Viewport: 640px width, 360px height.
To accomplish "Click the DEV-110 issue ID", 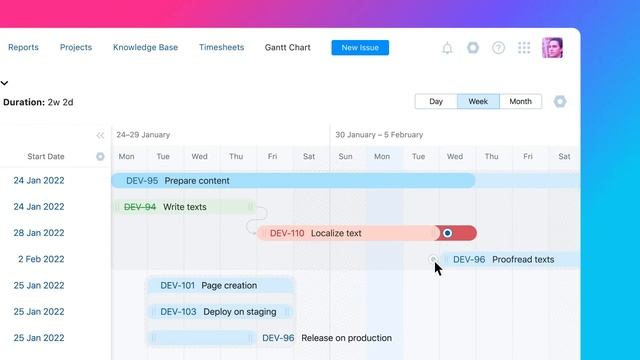I will [287, 233].
